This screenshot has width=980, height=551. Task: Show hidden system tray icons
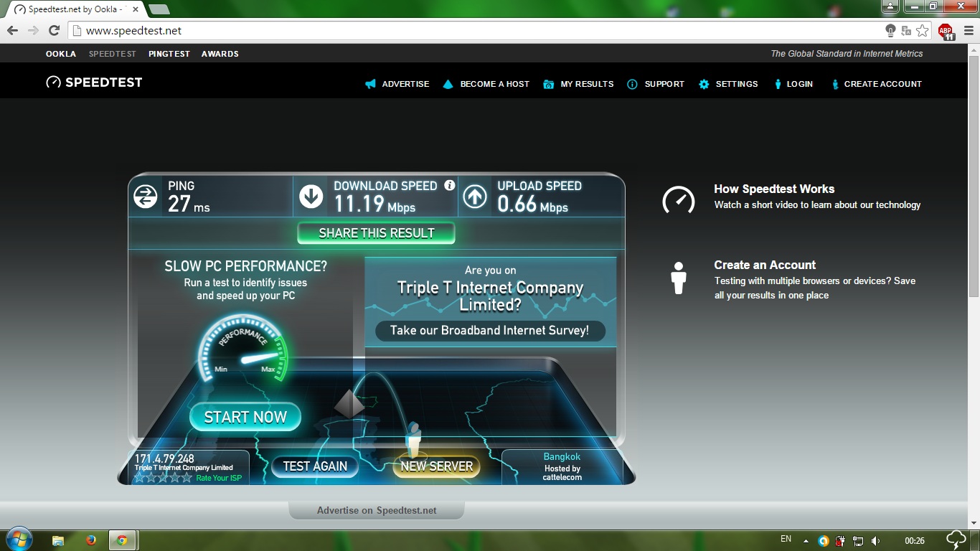pyautogui.click(x=806, y=541)
